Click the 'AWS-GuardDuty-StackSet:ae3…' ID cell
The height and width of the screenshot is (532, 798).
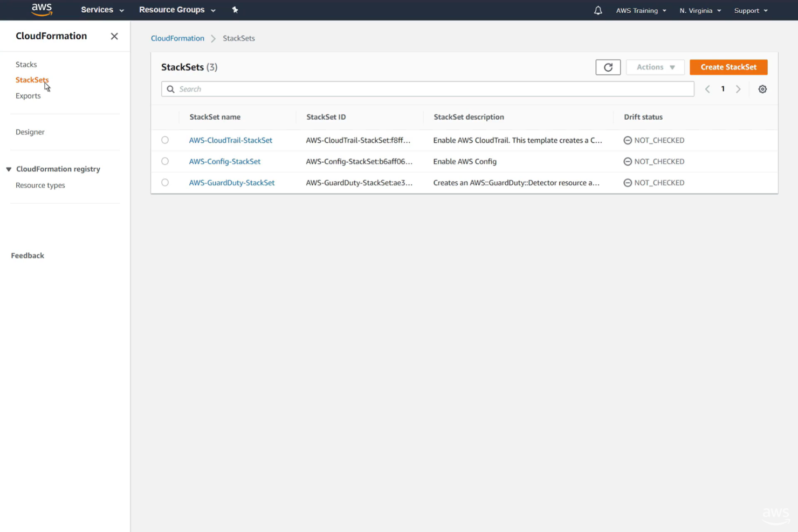click(x=359, y=183)
